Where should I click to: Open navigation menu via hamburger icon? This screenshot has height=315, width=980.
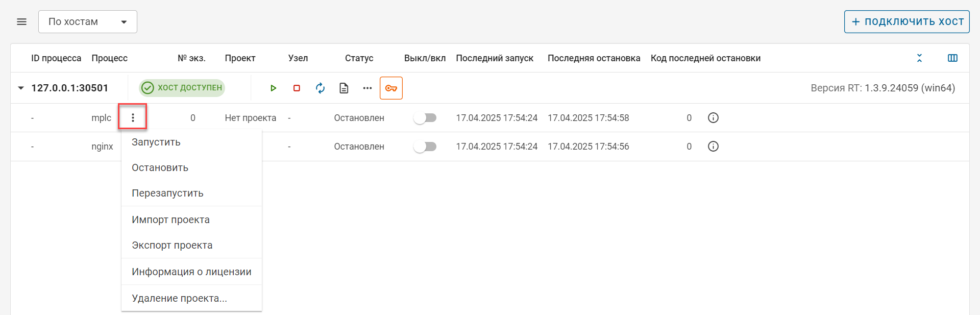(x=21, y=21)
